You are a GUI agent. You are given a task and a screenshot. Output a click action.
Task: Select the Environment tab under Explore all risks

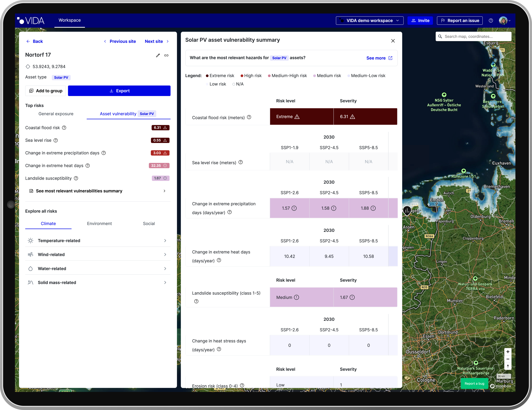click(x=99, y=224)
